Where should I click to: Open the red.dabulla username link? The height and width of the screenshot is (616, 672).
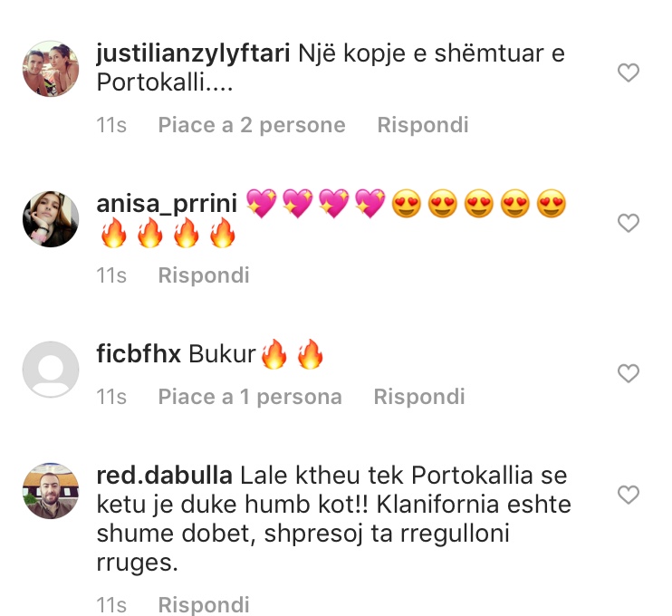click(x=165, y=476)
